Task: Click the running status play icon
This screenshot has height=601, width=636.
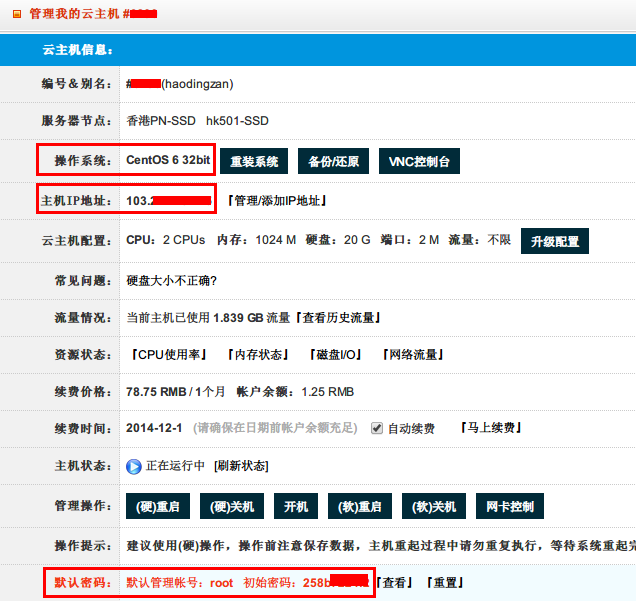Action: click(x=134, y=466)
